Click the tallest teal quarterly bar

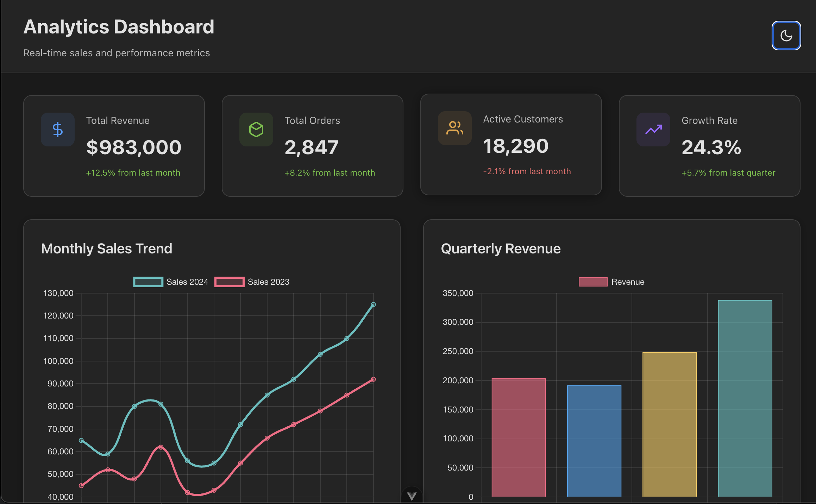click(x=745, y=398)
